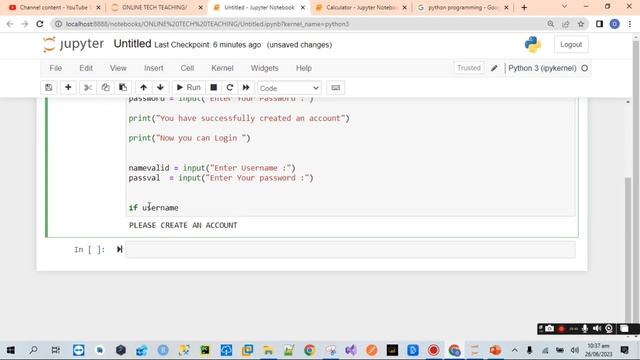Image resolution: width=640 pixels, height=360 pixels.
Task: Click the PLEASE CREATE AN ACCOUNT output
Action: pyautogui.click(x=183, y=225)
